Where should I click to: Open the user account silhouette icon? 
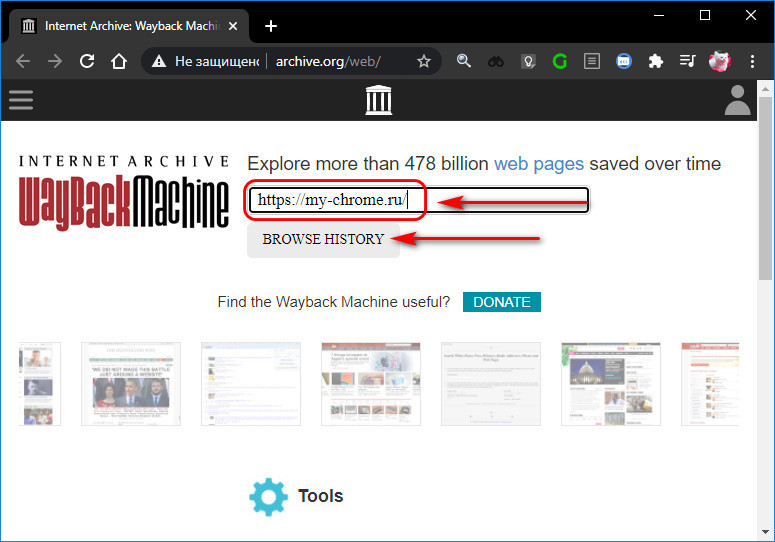point(737,100)
